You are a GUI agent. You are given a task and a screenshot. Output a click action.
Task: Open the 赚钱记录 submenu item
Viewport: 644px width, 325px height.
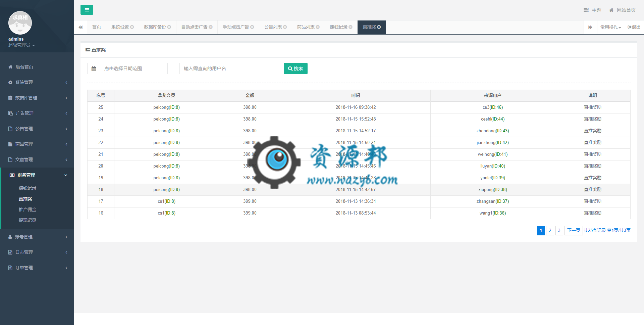[x=28, y=188]
